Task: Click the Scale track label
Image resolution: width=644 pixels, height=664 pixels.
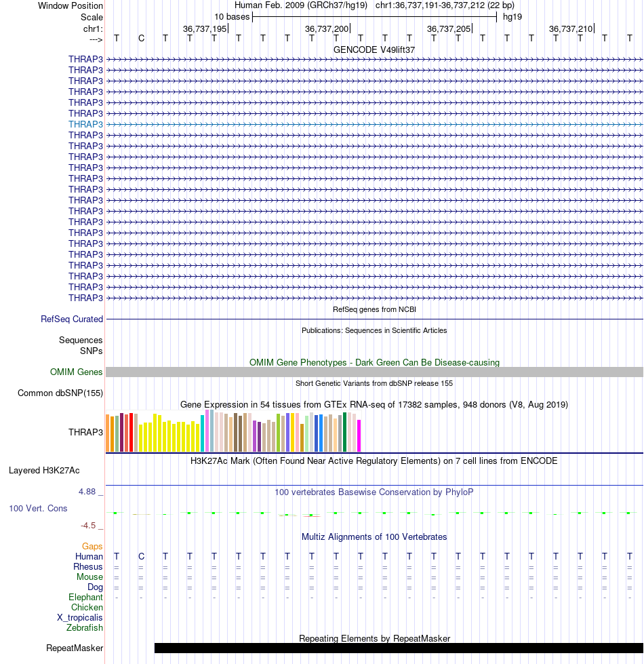Action: [92, 18]
